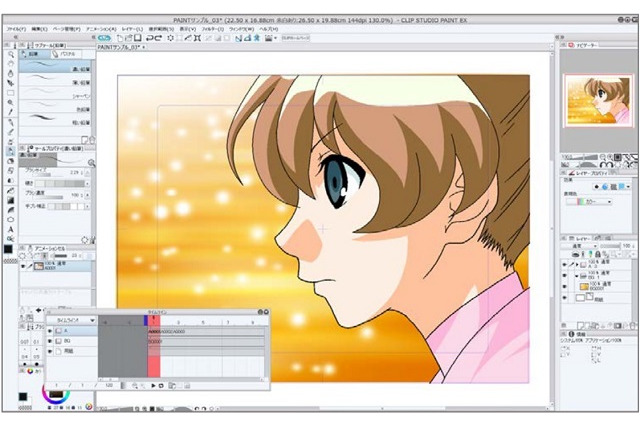
Task: Switch to the パステル sub tool tab
Action: coord(65,54)
